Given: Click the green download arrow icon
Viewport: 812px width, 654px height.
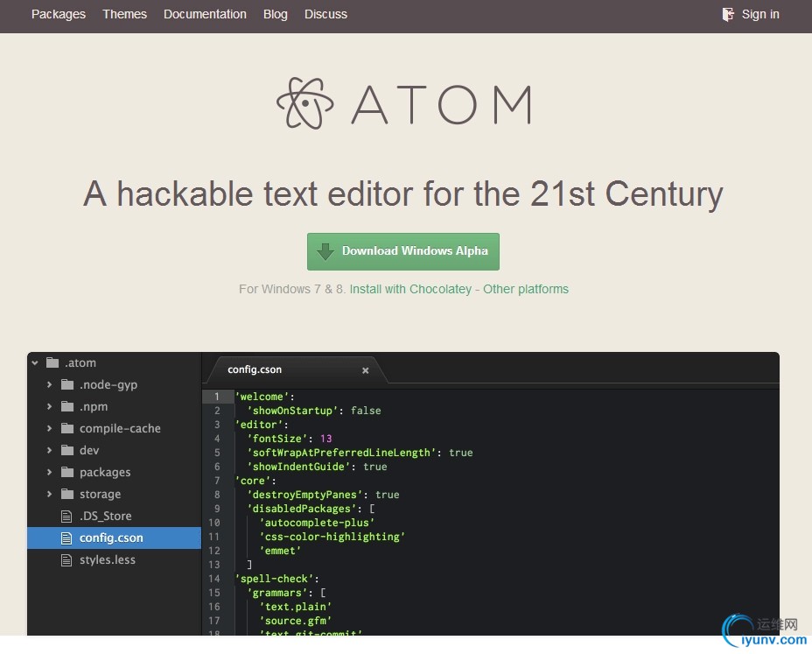Looking at the screenshot, I should (325, 251).
